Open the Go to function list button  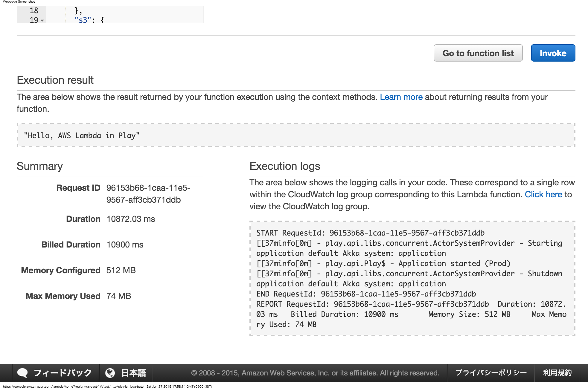pyautogui.click(x=478, y=53)
